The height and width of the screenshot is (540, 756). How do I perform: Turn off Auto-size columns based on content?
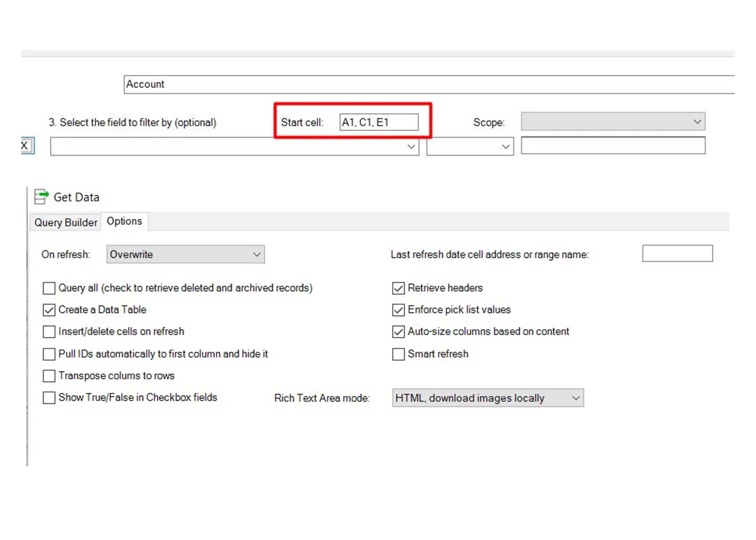click(398, 332)
